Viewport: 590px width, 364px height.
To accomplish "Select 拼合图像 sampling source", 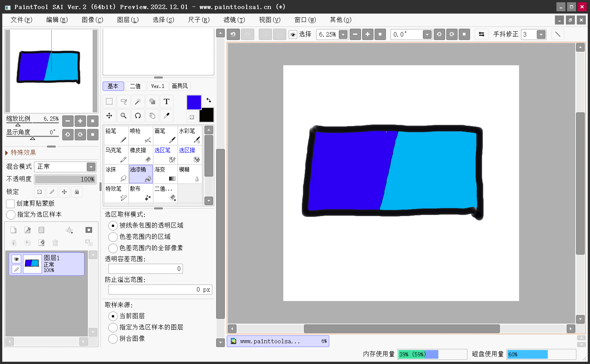I will coord(113,339).
